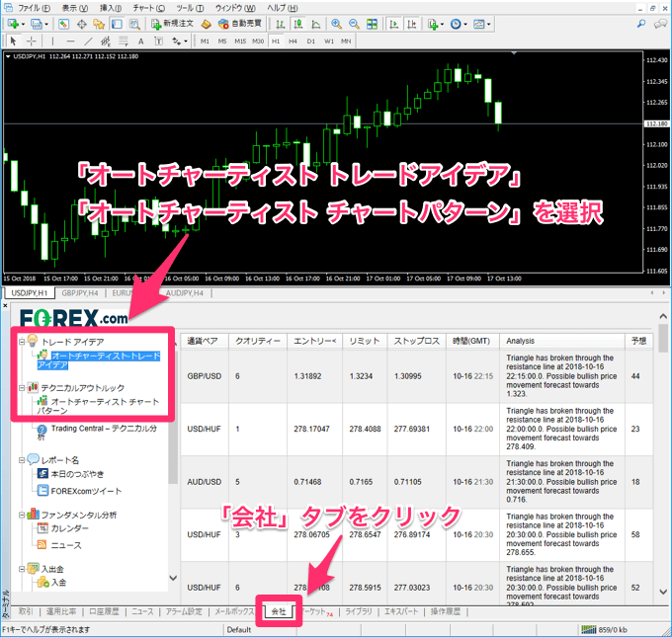The width and height of the screenshot is (672, 637).
Task: Sort by クオリティー column header
Action: [258, 341]
